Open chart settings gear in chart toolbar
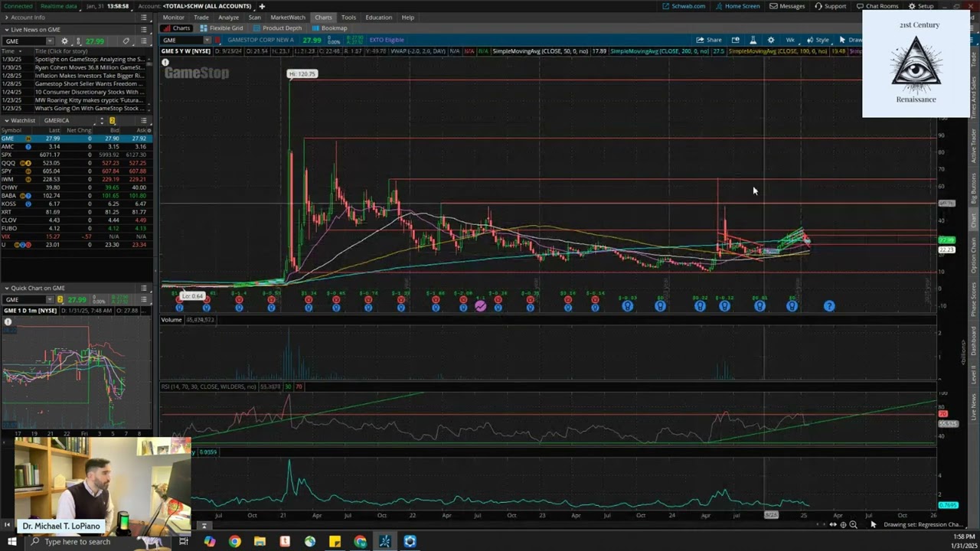Screen dimensions: 980x551 pos(771,40)
